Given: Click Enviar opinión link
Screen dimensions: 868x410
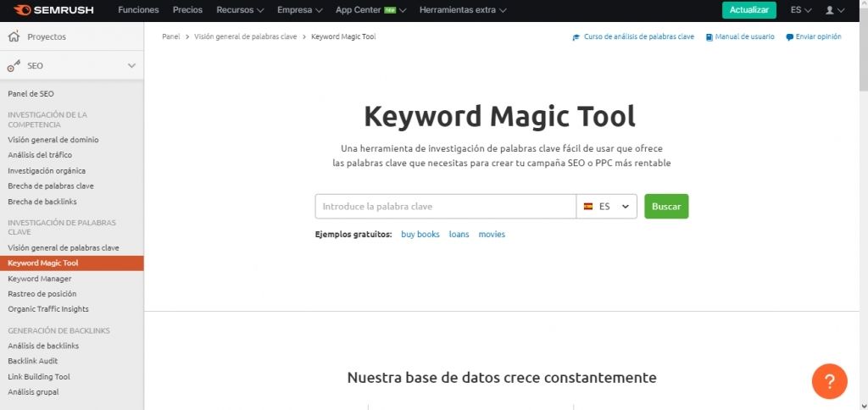Looking at the screenshot, I should [x=818, y=37].
